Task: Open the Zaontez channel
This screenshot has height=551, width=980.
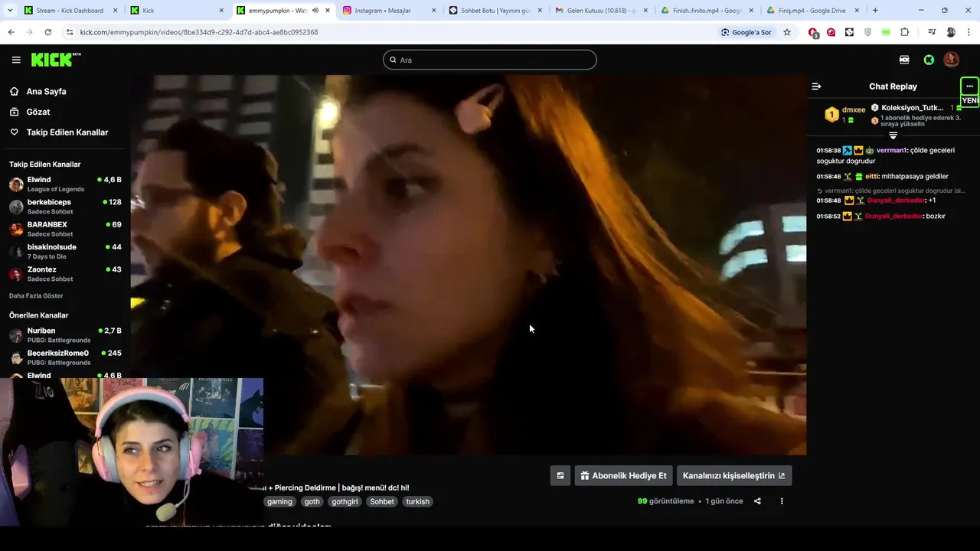Action: tap(65, 274)
